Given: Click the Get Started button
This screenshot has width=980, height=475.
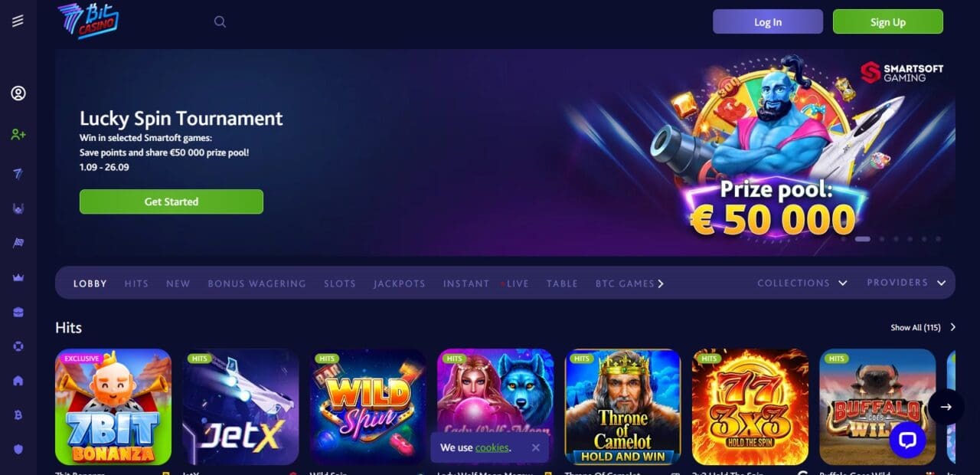Looking at the screenshot, I should pos(171,201).
